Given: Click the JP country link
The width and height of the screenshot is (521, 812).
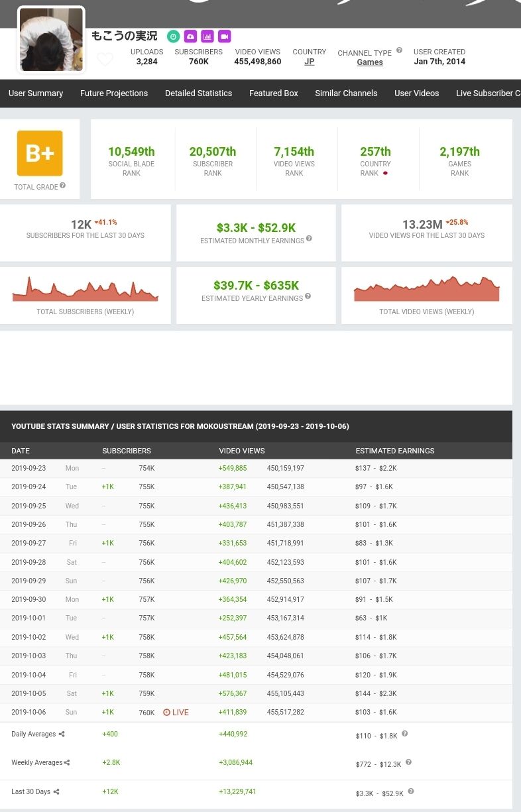Looking at the screenshot, I should (x=310, y=62).
